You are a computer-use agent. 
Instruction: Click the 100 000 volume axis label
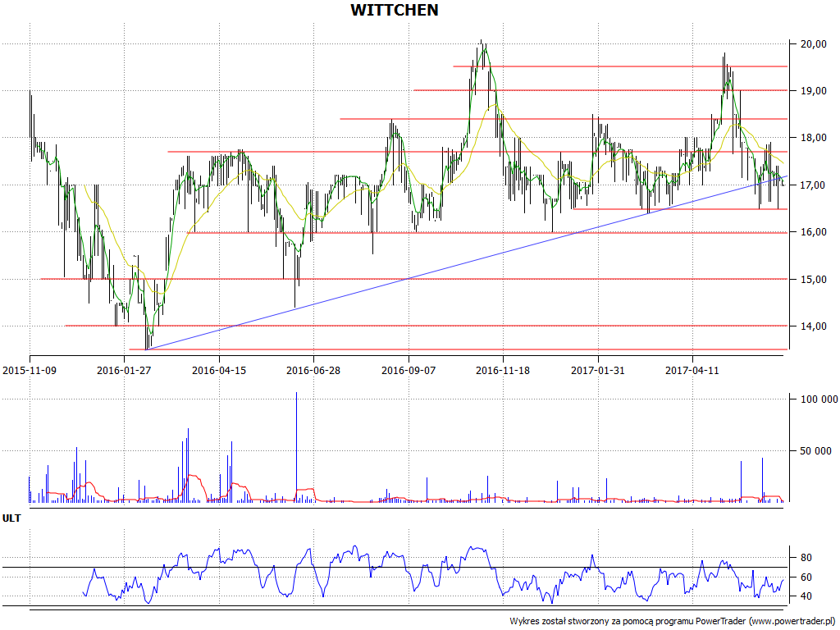819,399
